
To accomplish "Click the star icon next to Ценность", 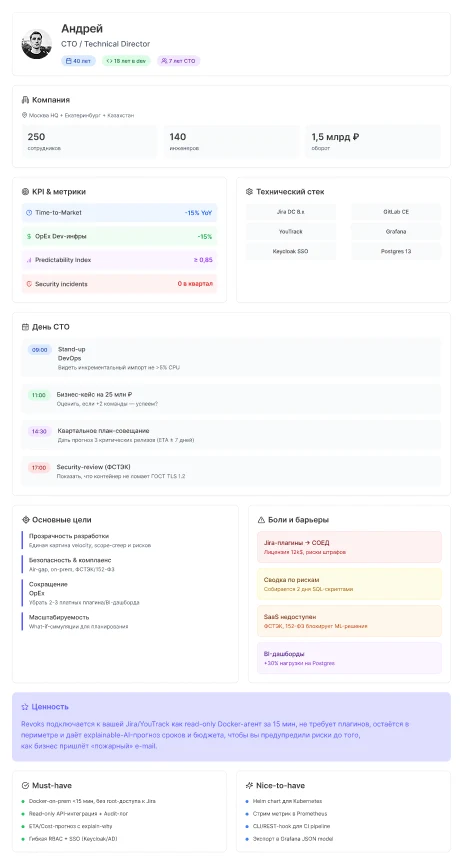I will pos(25,706).
